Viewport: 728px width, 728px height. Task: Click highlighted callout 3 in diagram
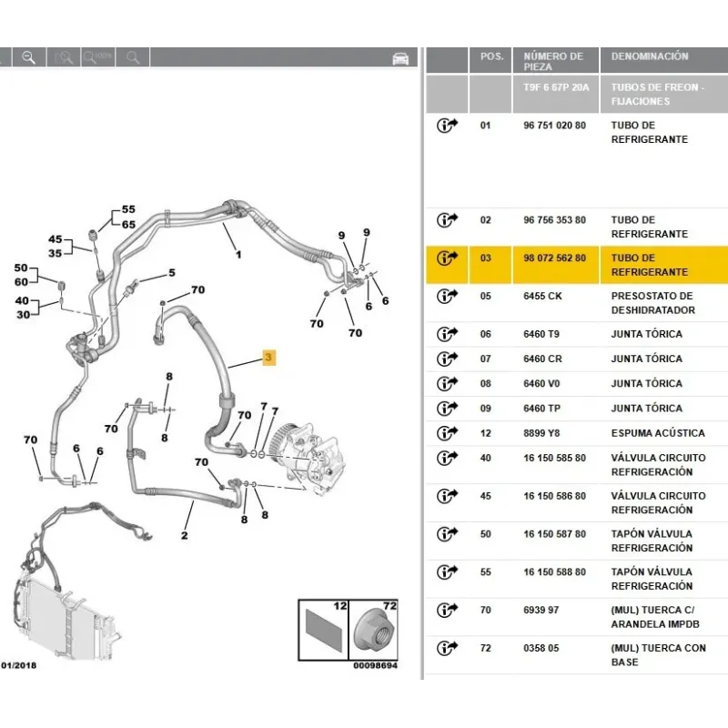tap(268, 359)
